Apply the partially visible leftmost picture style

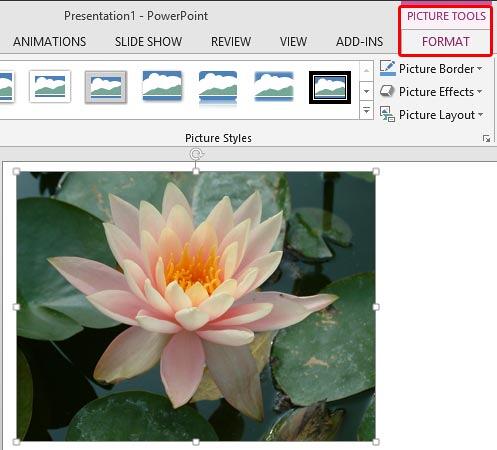(6, 87)
